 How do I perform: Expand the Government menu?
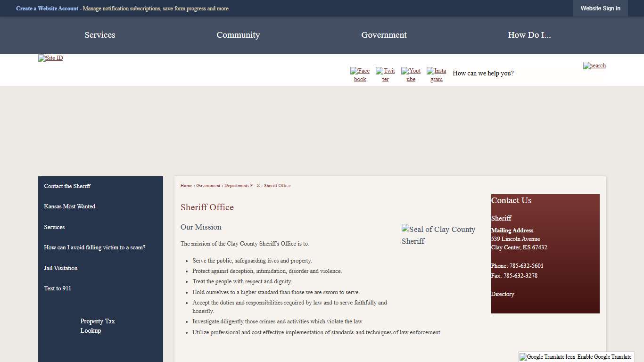pos(384,35)
